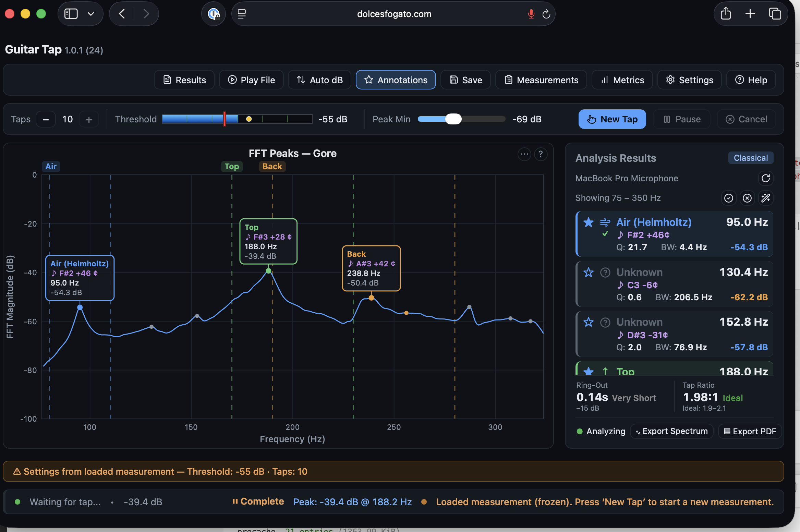Image resolution: width=800 pixels, height=532 pixels.
Task: Click the microphone indicator in address bar
Action: (531, 14)
